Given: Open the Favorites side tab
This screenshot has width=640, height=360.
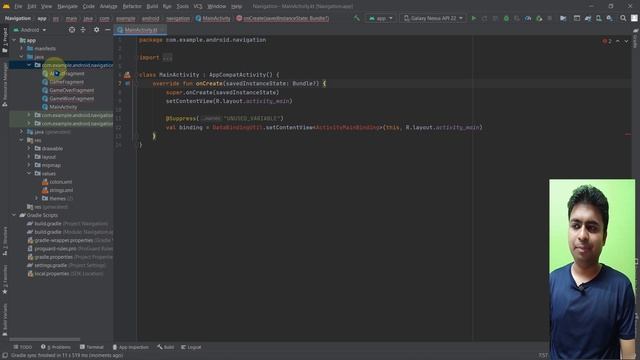Looking at the screenshot, I should 5,280.
